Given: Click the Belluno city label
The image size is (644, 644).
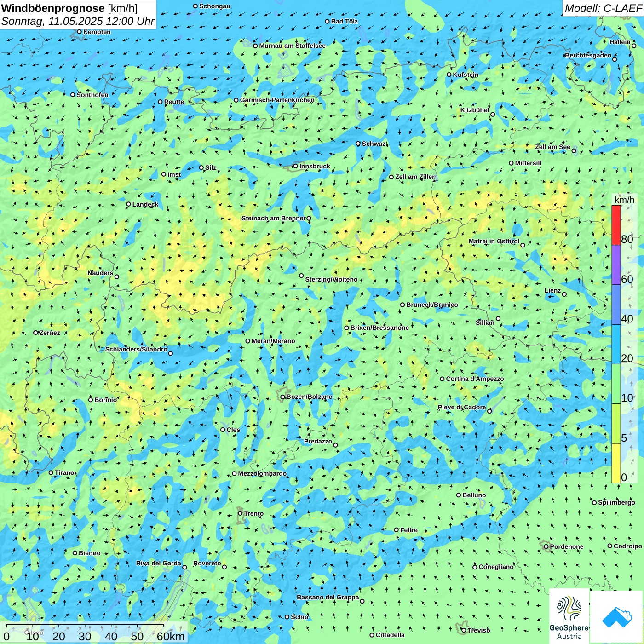Looking at the screenshot, I should [474, 495].
